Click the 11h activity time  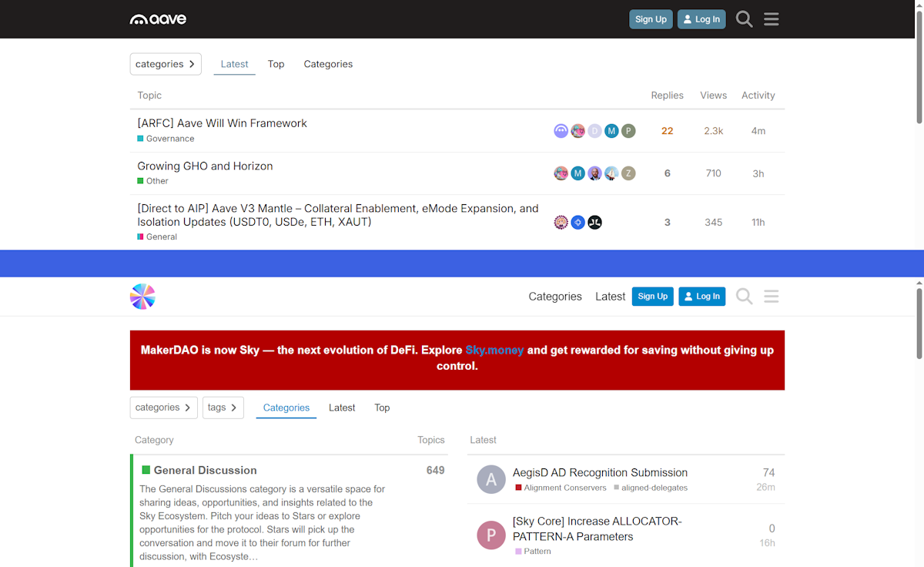758,223
